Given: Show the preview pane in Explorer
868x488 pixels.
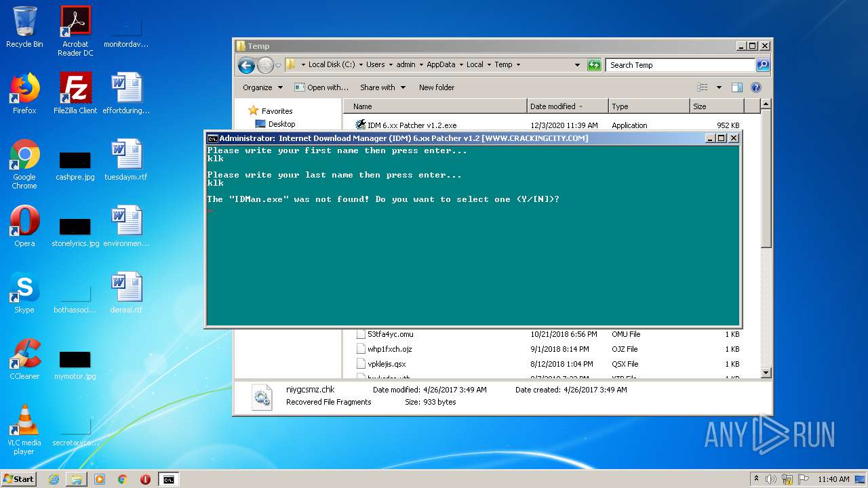Looking at the screenshot, I should (737, 87).
